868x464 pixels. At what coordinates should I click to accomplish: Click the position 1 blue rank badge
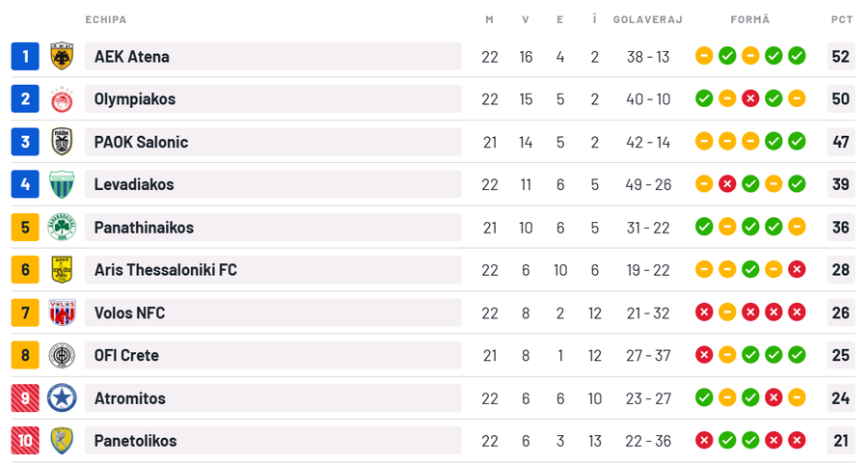click(x=25, y=56)
